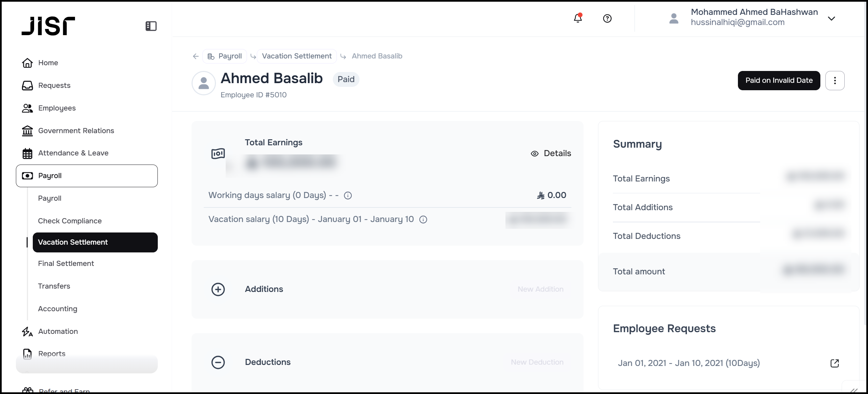Open the three-dot more options menu
The image size is (868, 394).
point(835,80)
